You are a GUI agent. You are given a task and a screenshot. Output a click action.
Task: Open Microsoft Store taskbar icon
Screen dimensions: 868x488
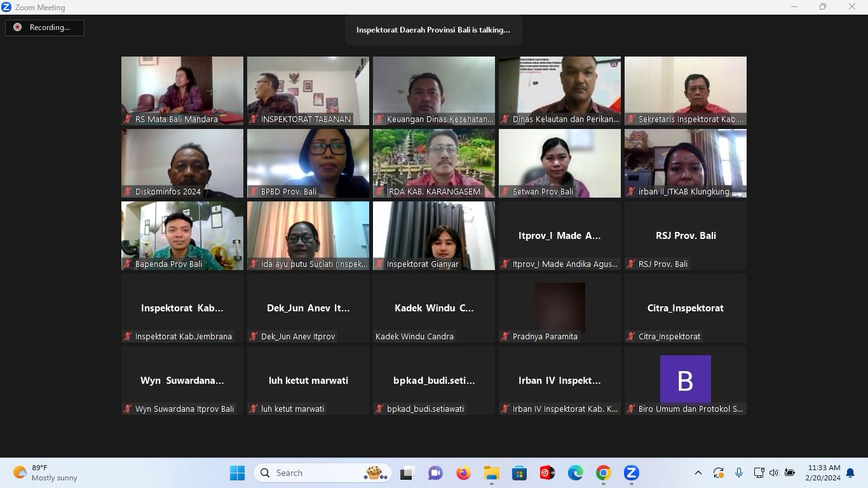pos(519,473)
